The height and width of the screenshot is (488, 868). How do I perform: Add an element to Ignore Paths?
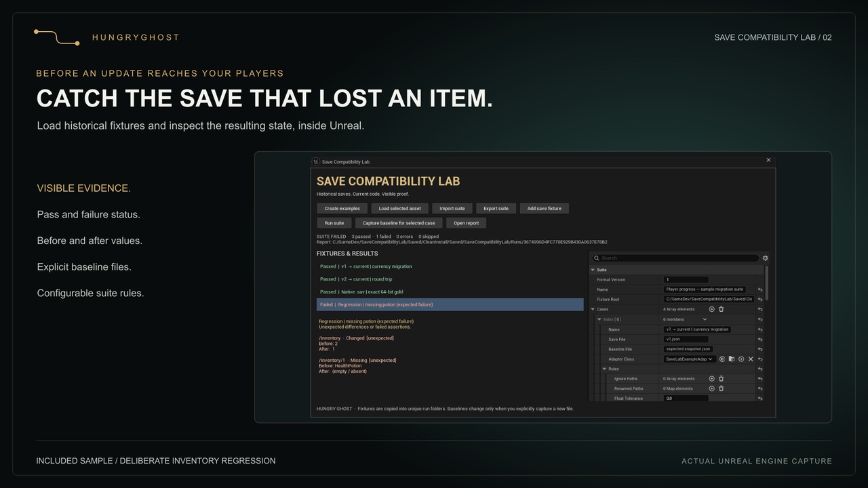click(x=711, y=379)
